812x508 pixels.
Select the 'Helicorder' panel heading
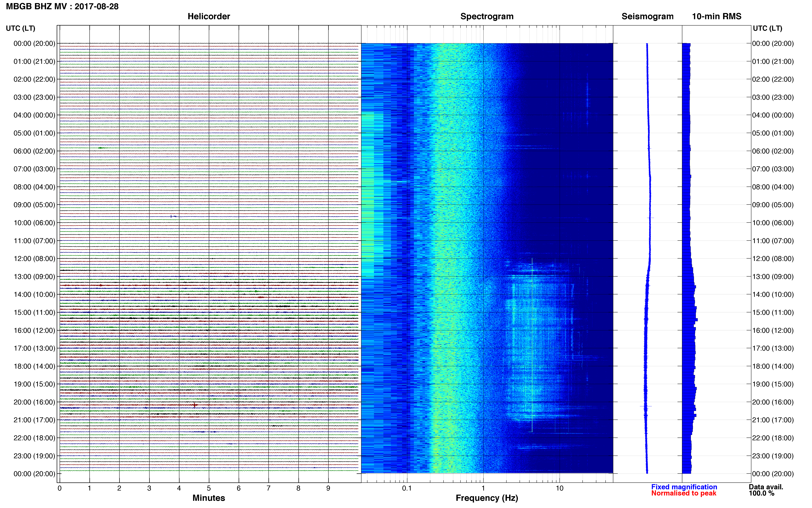point(209,16)
